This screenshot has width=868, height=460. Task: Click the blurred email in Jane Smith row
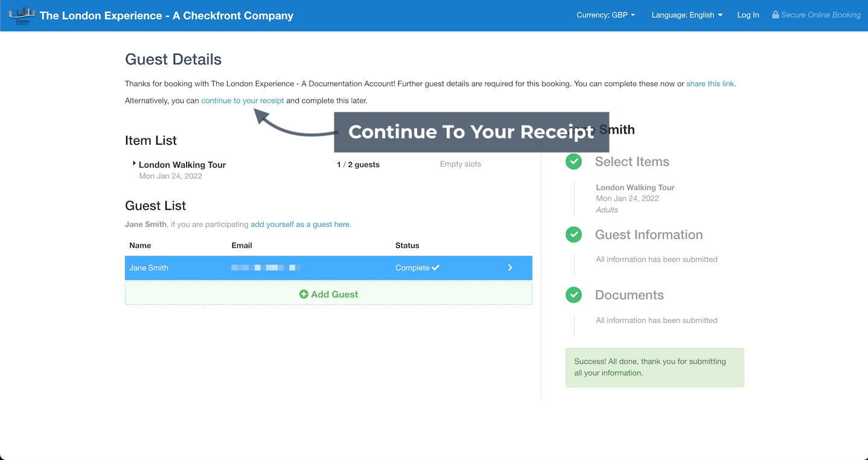tap(266, 267)
